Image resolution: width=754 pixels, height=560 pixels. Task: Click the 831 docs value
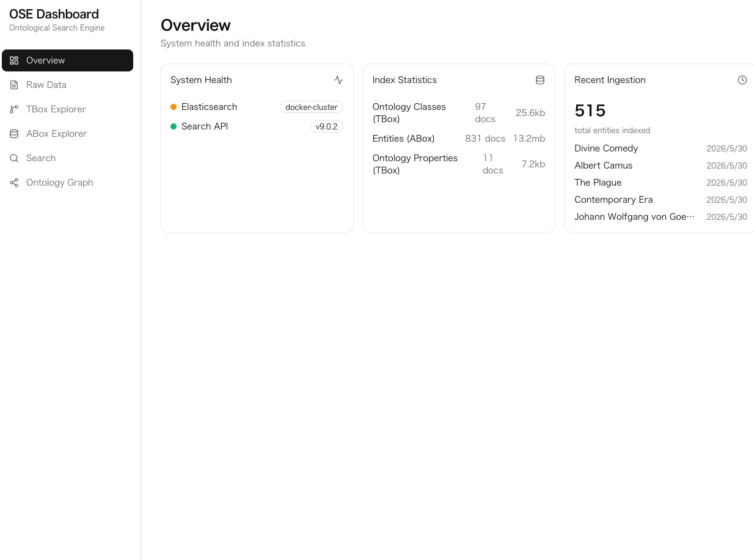(x=485, y=139)
